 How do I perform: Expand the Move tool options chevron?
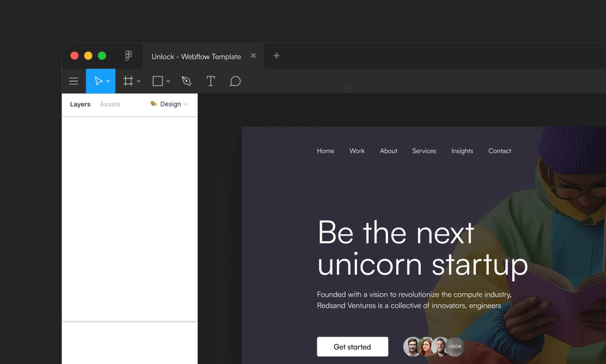108,81
